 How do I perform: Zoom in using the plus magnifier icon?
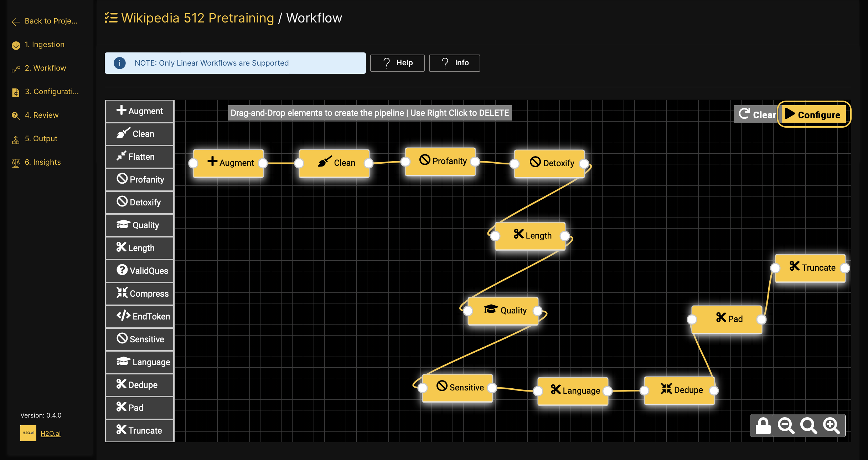coord(831,425)
